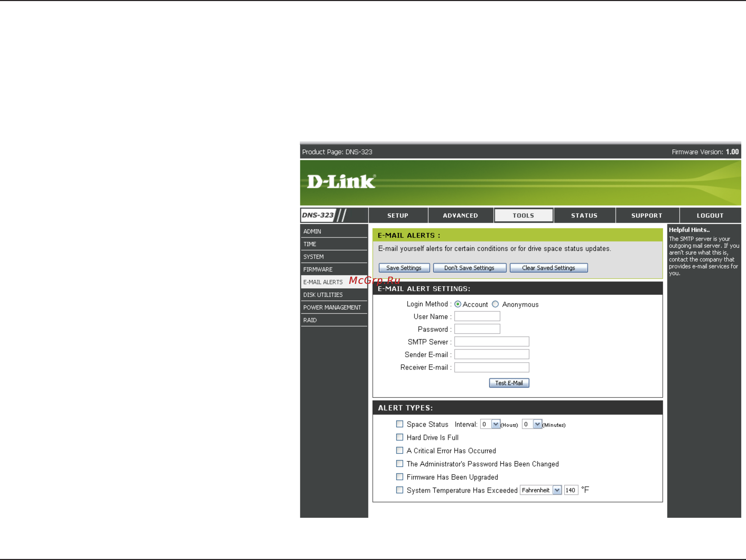The image size is (746, 560).
Task: Select E-MAIL ALERTS in the sidebar
Action: click(x=334, y=282)
